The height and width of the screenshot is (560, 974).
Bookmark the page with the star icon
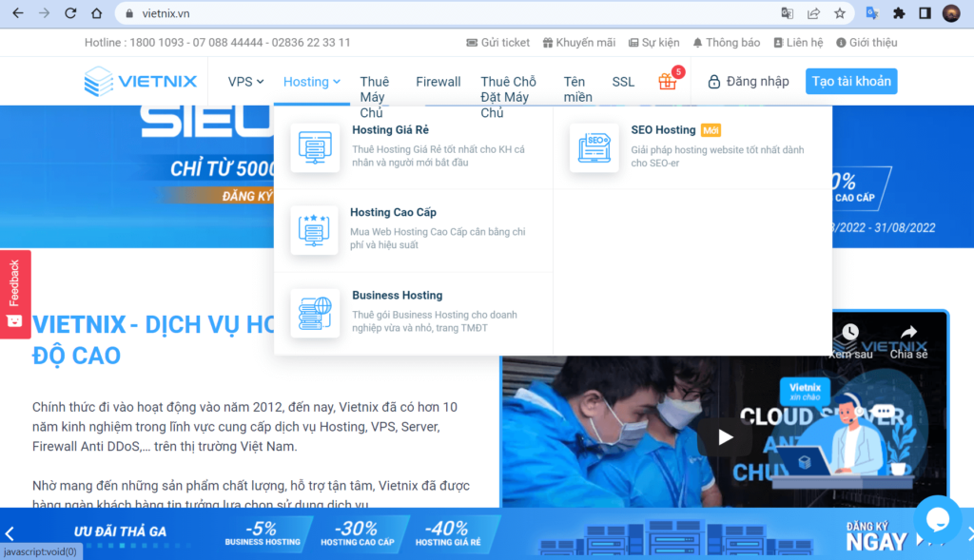[x=841, y=13]
